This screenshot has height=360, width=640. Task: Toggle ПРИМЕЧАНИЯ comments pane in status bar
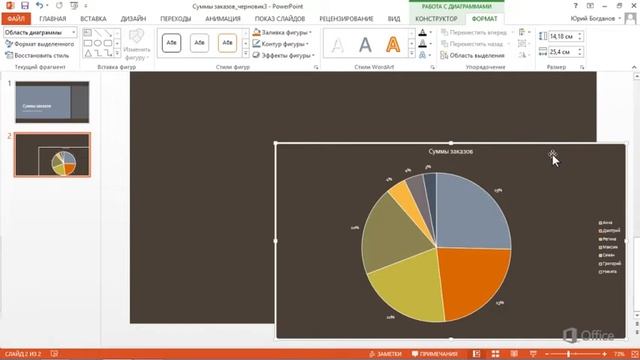click(435, 354)
